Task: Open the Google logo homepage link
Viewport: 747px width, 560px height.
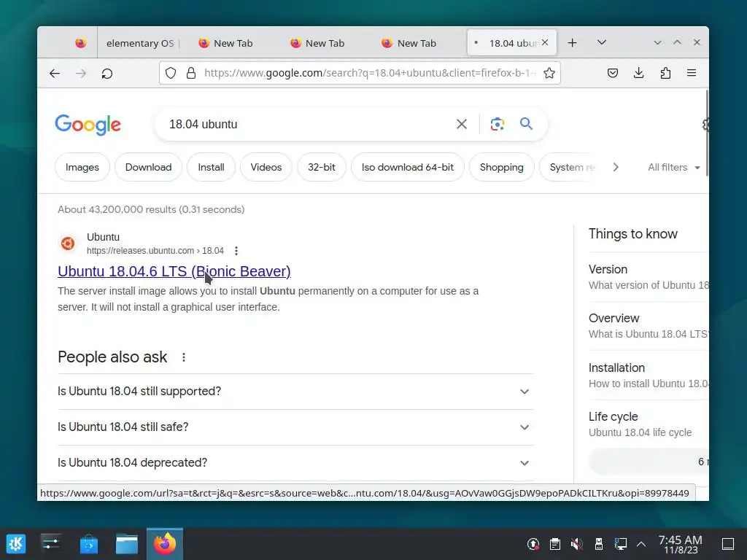Action: (x=88, y=124)
